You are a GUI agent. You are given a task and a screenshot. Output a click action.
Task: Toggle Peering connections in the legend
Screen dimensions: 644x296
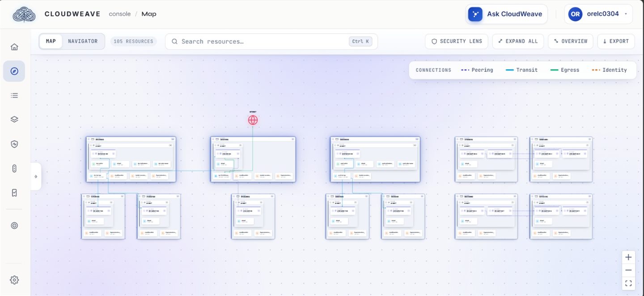(x=477, y=70)
